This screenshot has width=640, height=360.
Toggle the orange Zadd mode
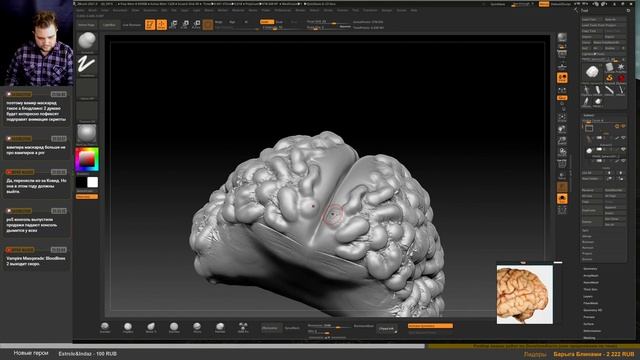pos(267,22)
